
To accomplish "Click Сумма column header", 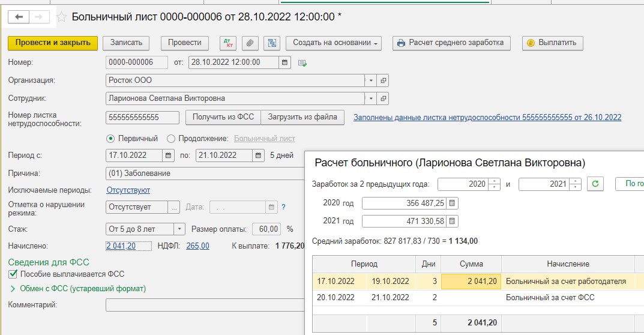I will pos(471,264).
